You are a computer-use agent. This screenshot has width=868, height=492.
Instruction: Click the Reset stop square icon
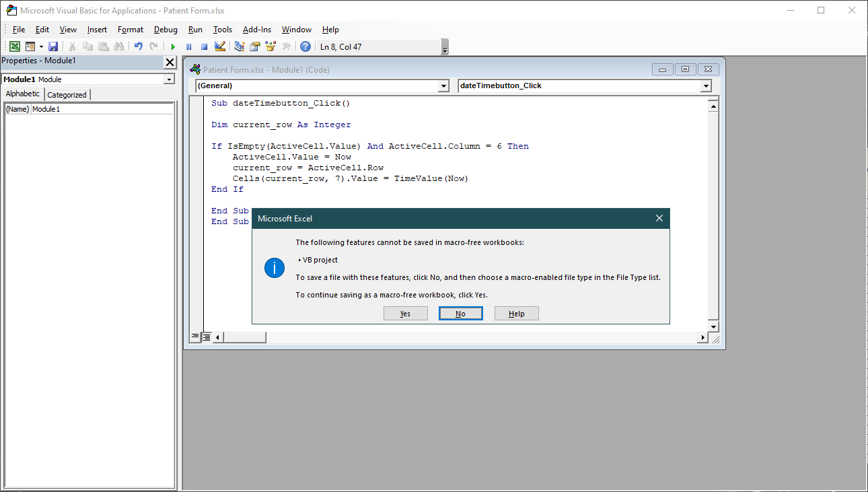204,46
